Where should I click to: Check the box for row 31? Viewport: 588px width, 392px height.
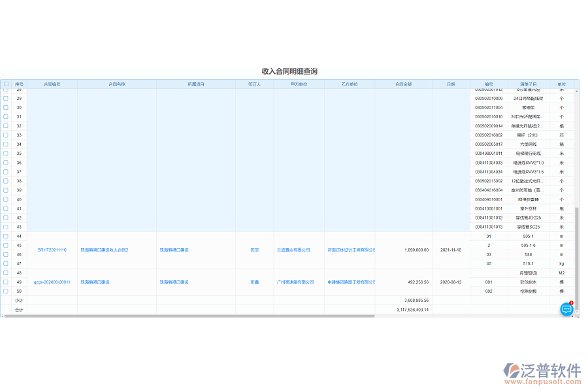[6, 117]
